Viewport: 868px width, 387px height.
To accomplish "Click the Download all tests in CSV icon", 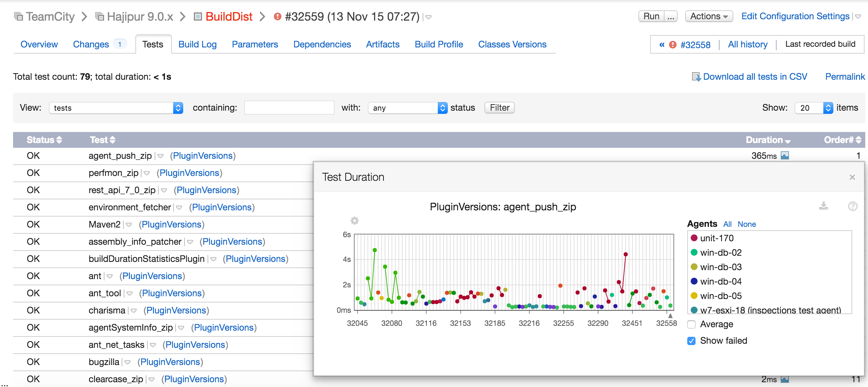I will coord(696,77).
